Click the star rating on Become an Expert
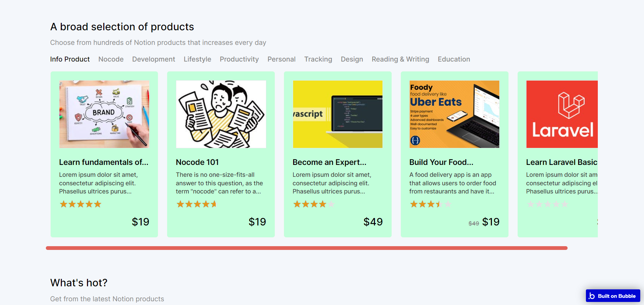This screenshot has width=644, height=305. click(314, 204)
